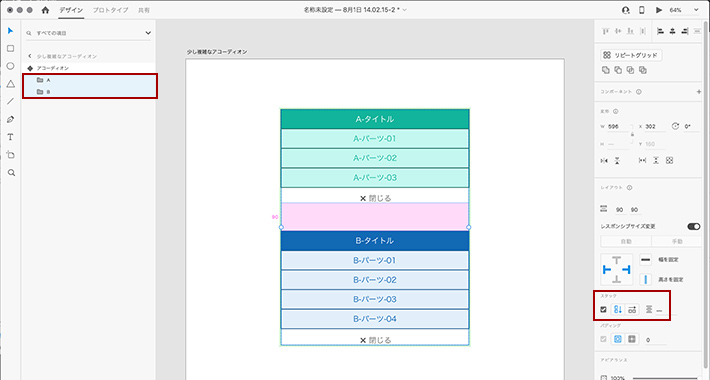Expand the すべての項目 filter dropdown
Viewport: 710px width, 380px height.
(148, 33)
